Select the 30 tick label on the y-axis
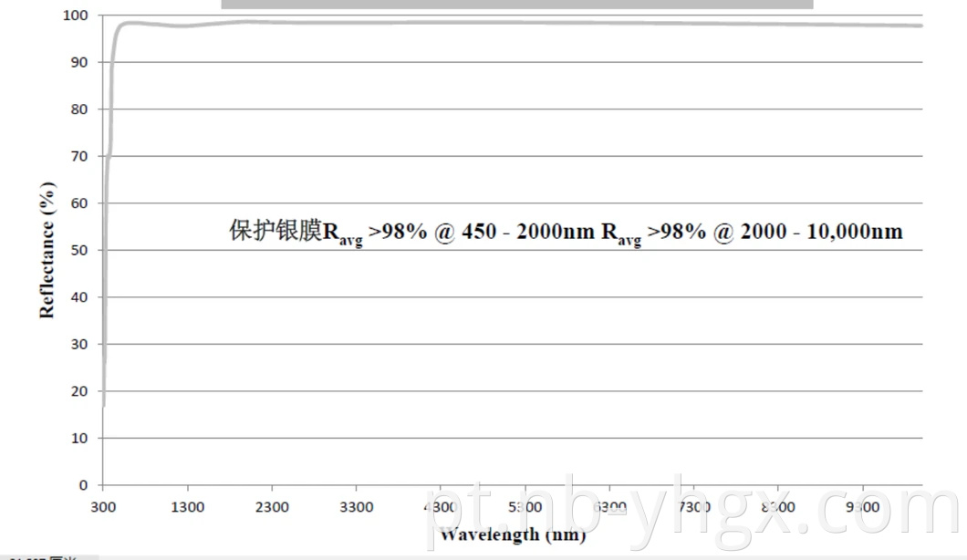This screenshot has height=560, width=967. (80, 344)
